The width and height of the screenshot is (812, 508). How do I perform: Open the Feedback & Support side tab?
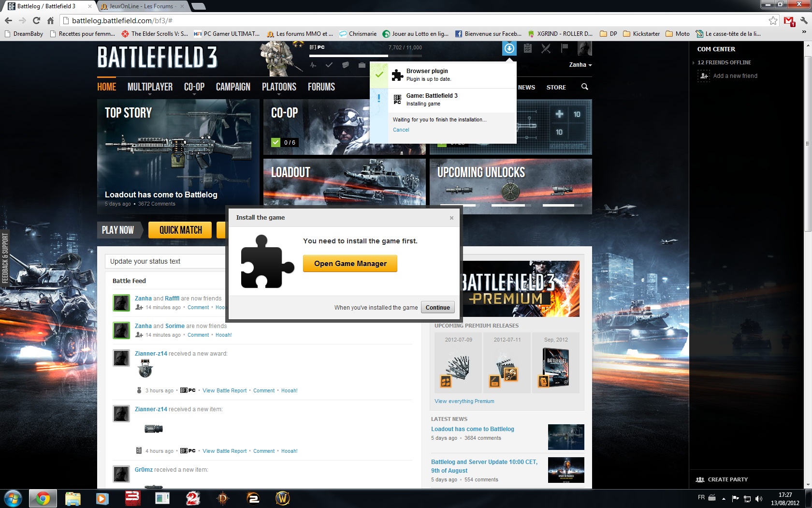pos(5,258)
